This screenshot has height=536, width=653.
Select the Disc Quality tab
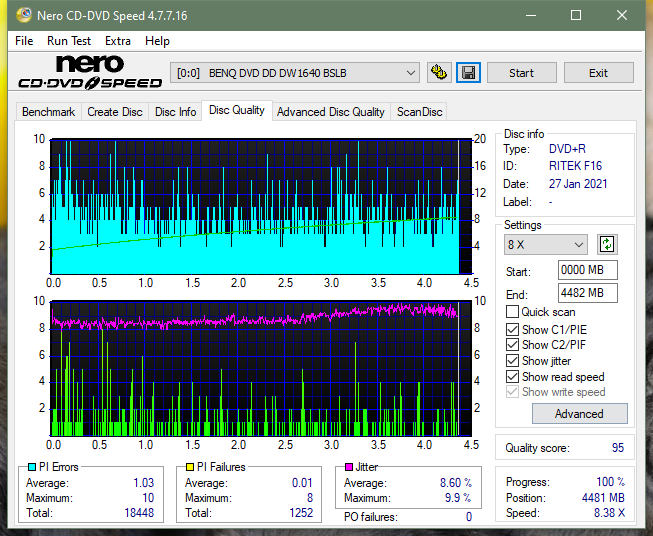237,110
